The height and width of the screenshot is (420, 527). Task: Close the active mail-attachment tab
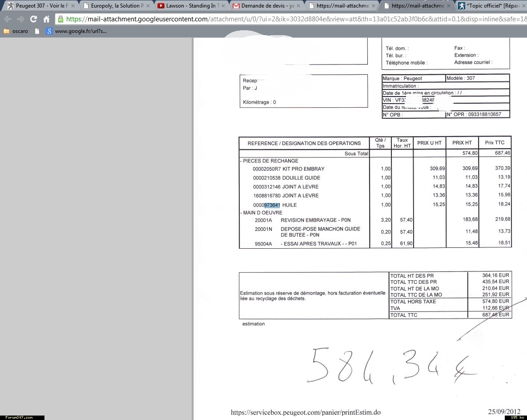coord(448,6)
